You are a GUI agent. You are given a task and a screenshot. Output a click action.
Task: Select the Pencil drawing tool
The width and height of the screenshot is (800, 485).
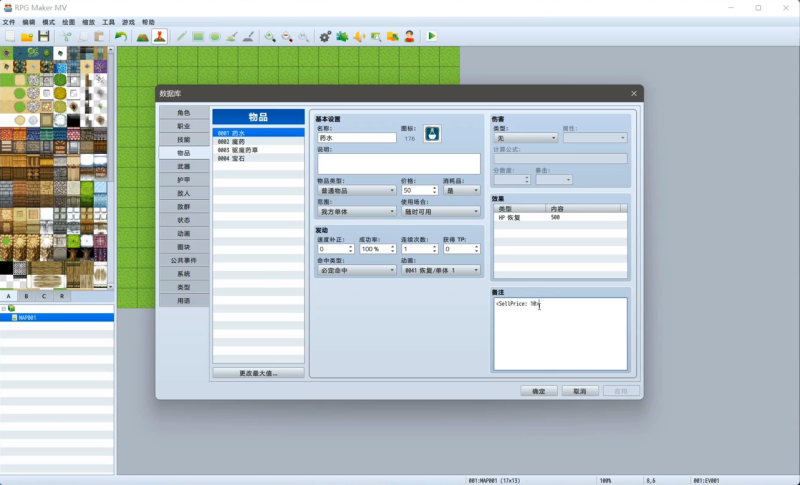pyautogui.click(x=181, y=36)
